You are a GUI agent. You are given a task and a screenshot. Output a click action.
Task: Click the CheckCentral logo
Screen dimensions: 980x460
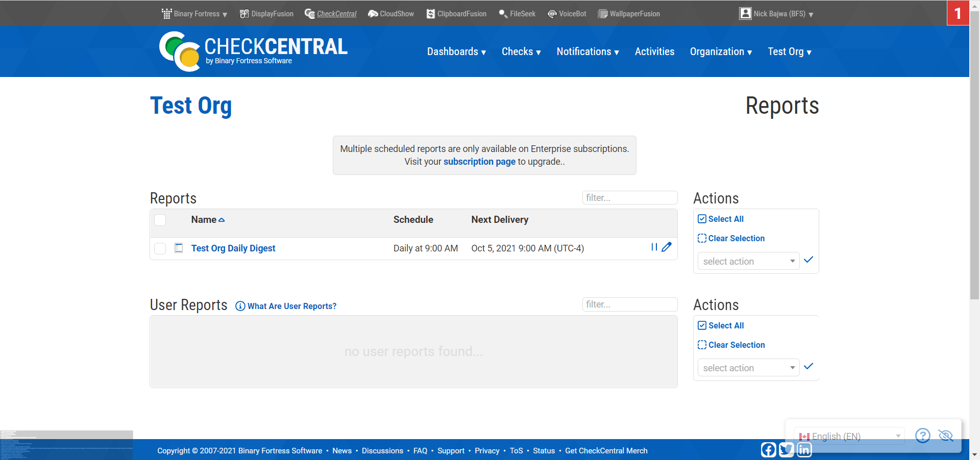(x=253, y=51)
